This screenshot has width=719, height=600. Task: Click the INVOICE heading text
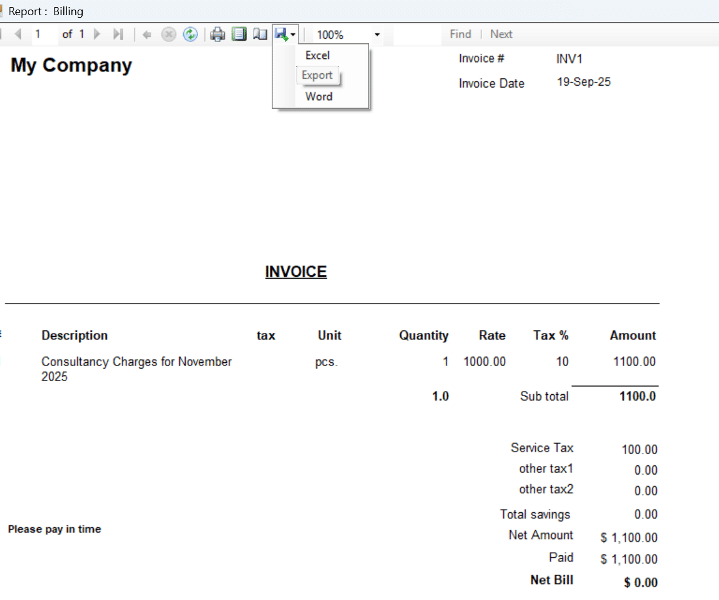click(296, 272)
